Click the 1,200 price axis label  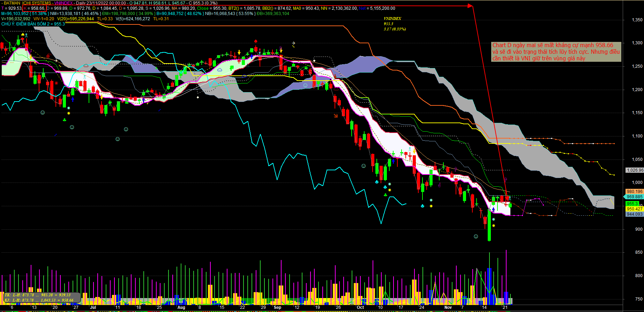[637, 90]
